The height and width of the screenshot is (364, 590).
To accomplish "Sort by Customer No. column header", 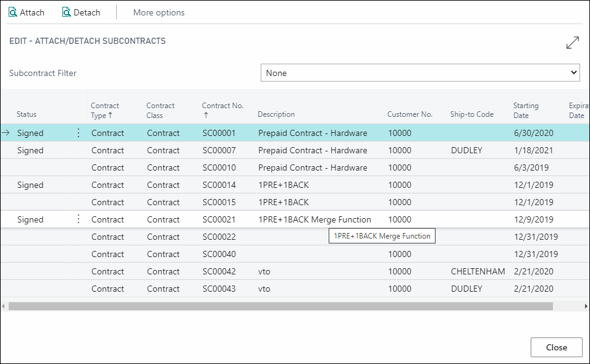I will point(410,114).
